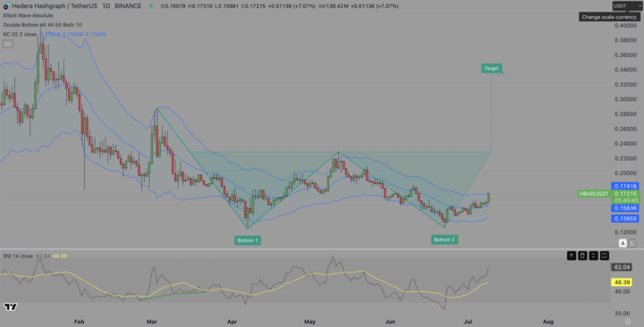644x327 pixels.
Task: Click the Hedera symbol logo icon
Action: tap(6, 6)
